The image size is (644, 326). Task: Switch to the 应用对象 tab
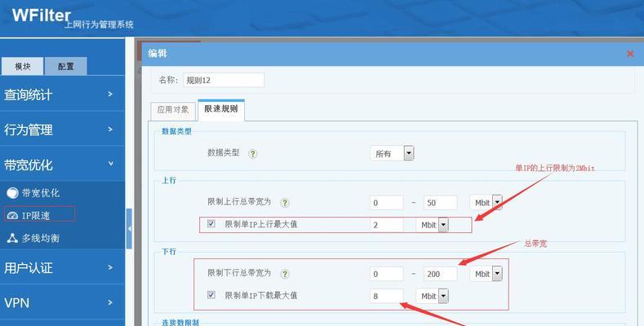click(173, 110)
